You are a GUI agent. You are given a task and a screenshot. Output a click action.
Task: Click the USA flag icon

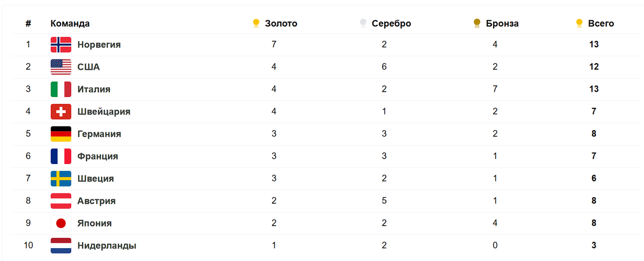[x=61, y=67]
